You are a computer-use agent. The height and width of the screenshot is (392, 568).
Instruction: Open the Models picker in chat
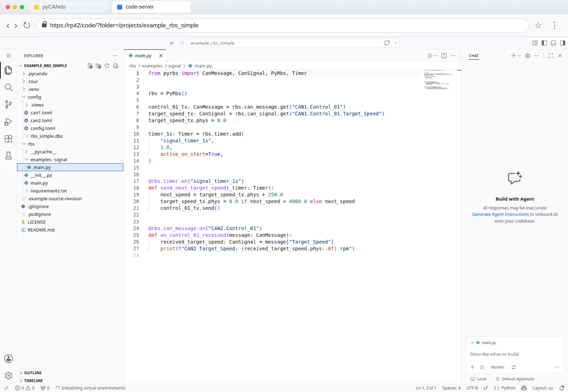click(498, 367)
